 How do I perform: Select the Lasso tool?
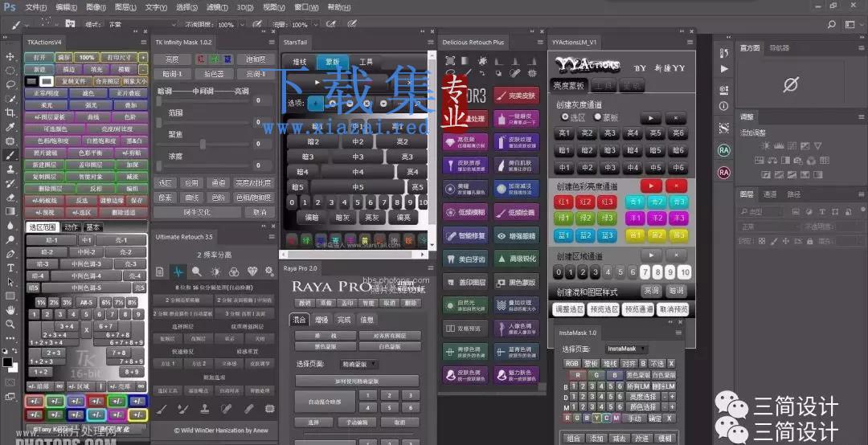tap(10, 84)
